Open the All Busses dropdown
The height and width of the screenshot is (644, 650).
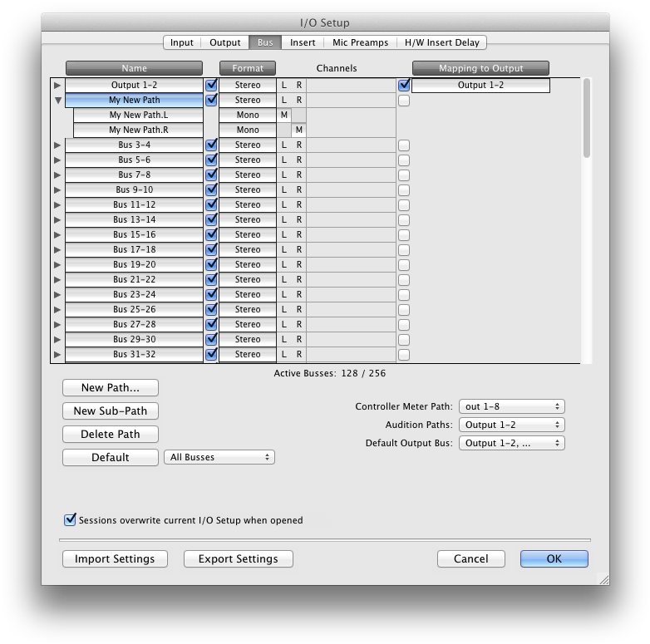[219, 457]
